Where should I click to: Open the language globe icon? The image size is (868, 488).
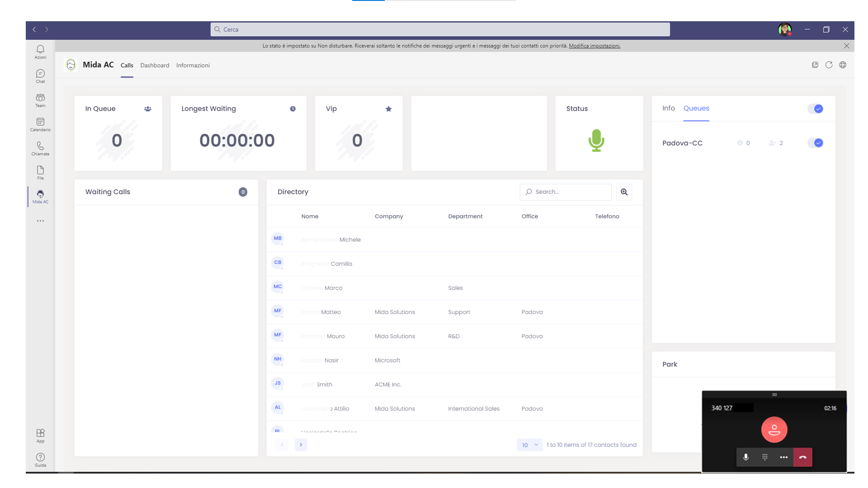(843, 65)
